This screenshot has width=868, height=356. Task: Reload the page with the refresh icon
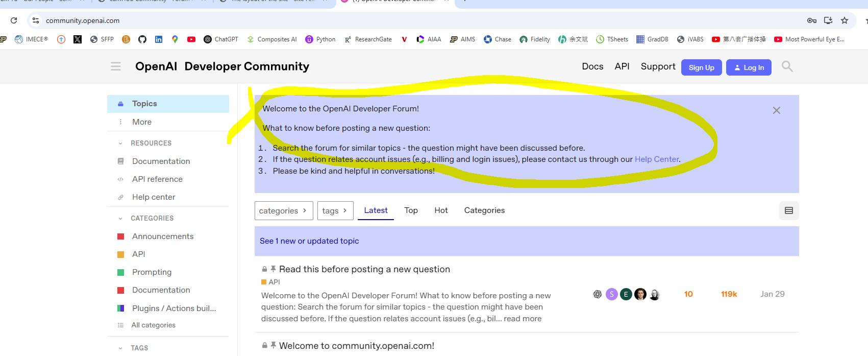click(x=14, y=20)
